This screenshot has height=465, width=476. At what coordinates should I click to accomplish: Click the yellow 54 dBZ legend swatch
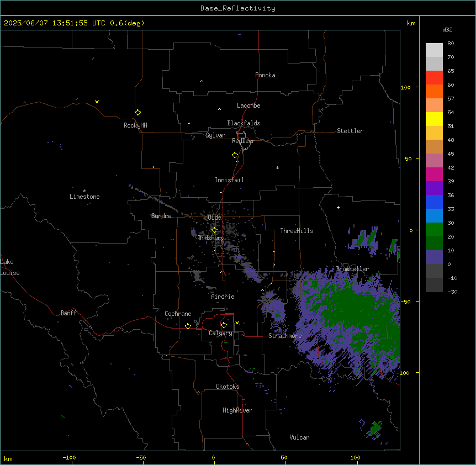(x=434, y=119)
